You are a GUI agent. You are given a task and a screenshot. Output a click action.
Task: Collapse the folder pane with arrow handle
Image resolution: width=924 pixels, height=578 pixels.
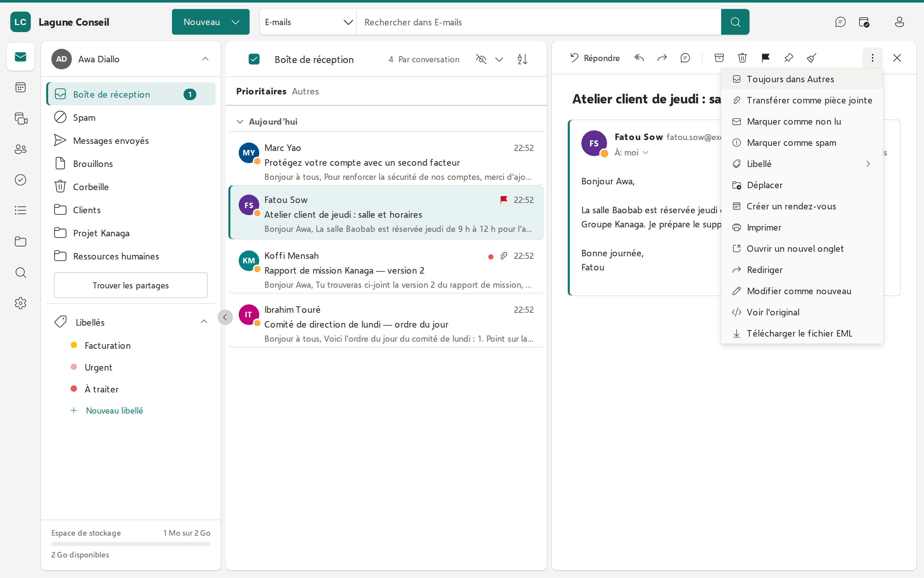[225, 317]
